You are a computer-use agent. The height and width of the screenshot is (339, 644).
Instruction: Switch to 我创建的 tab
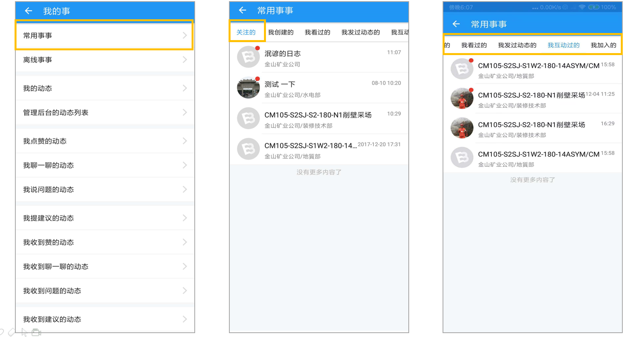(281, 32)
